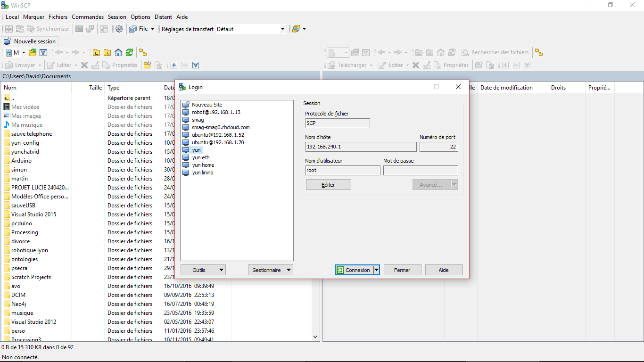Click the Connexion button
The width and height of the screenshot is (644, 362).
pyautogui.click(x=354, y=270)
